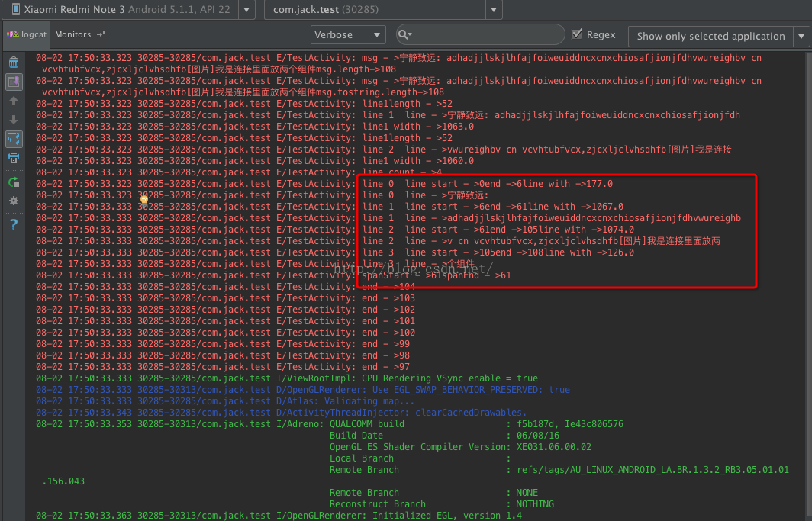Select 'clearCachedDrawables.' log line

281,413
